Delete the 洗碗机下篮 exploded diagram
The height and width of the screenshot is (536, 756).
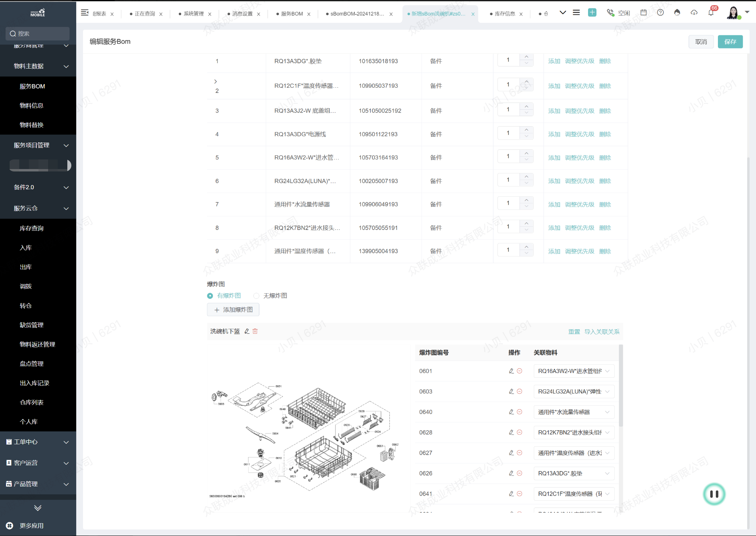(x=255, y=331)
